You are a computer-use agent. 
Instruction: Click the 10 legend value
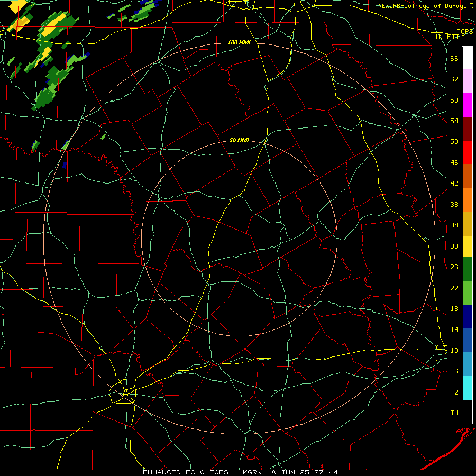click(454, 350)
